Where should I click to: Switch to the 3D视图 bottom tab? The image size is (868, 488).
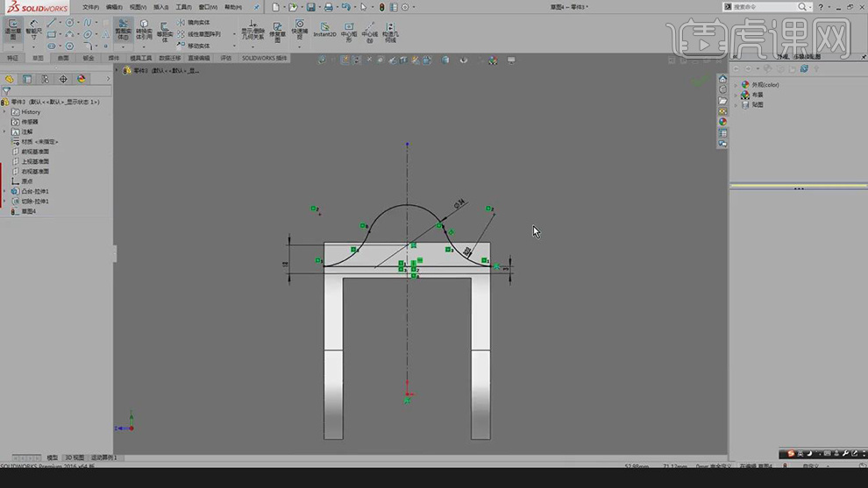pos(75,457)
